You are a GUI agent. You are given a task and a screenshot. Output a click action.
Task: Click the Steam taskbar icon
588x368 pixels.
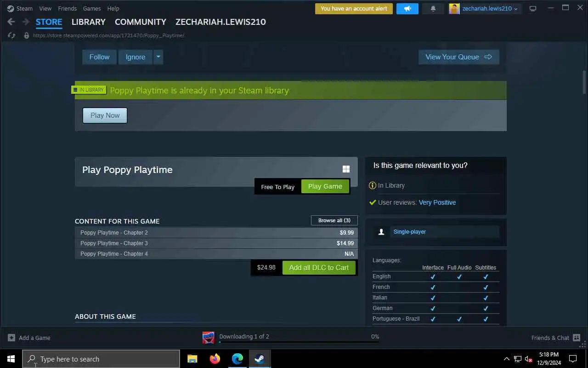tap(260, 359)
